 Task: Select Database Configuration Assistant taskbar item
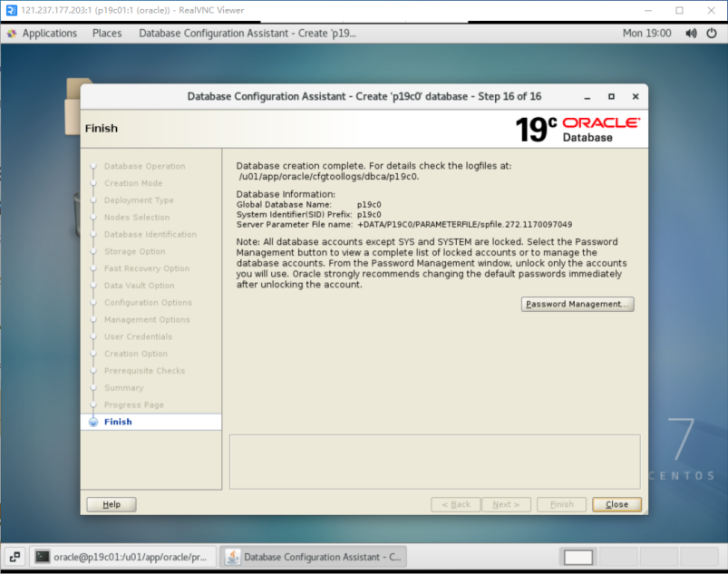[314, 557]
